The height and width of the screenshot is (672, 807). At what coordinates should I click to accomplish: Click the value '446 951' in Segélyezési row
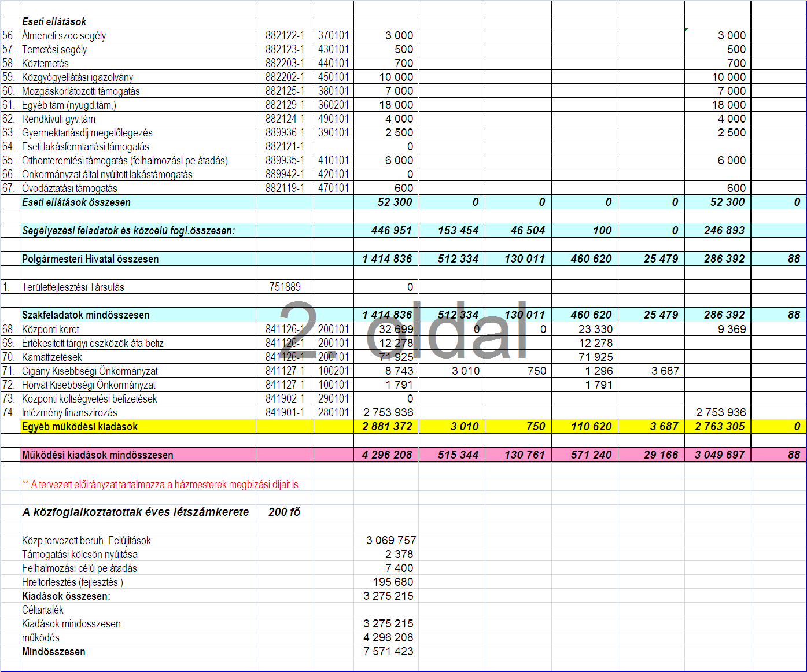392,230
